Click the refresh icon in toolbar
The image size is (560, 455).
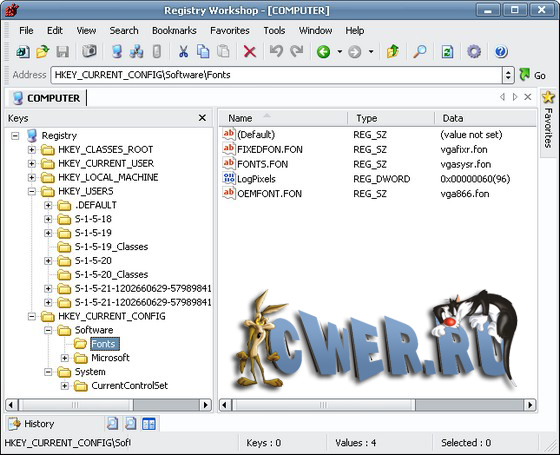(447, 52)
